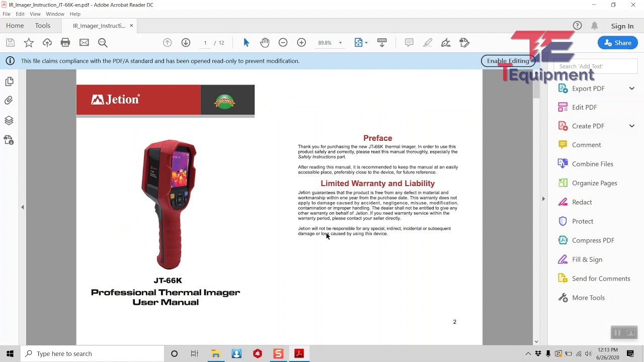644x362 pixels.
Task: Activate the Hand pan tool
Action: coord(265,43)
